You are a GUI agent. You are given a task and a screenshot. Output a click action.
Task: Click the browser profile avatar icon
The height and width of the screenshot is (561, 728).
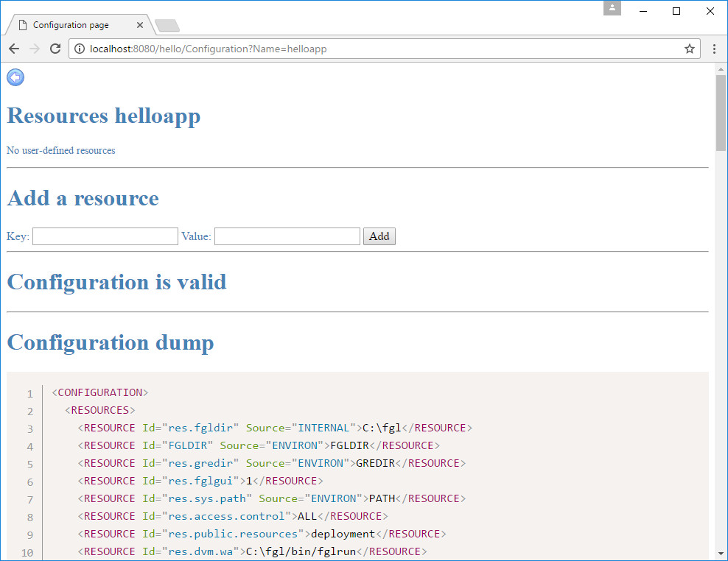[612, 8]
